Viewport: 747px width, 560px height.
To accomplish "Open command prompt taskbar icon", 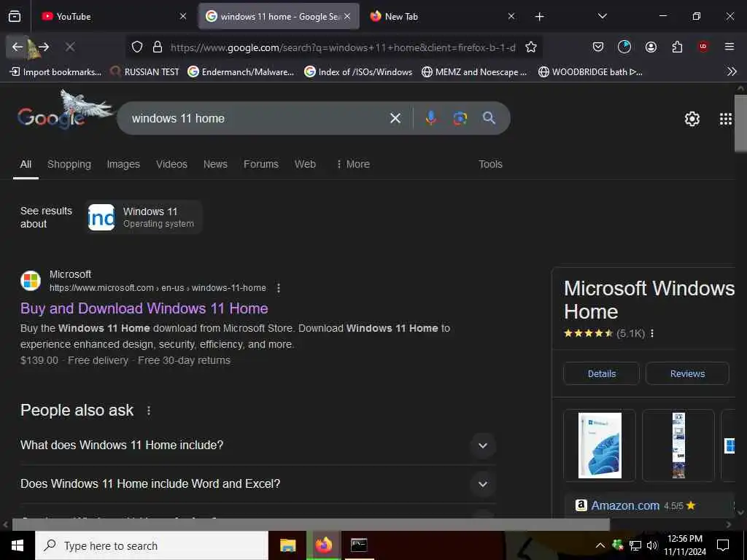I will pos(359,545).
